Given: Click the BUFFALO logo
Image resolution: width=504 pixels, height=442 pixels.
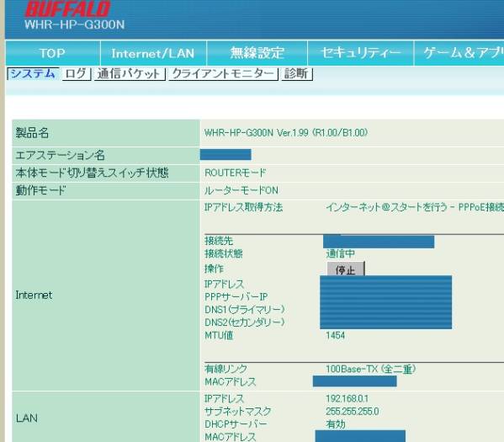Looking at the screenshot, I should [67, 9].
